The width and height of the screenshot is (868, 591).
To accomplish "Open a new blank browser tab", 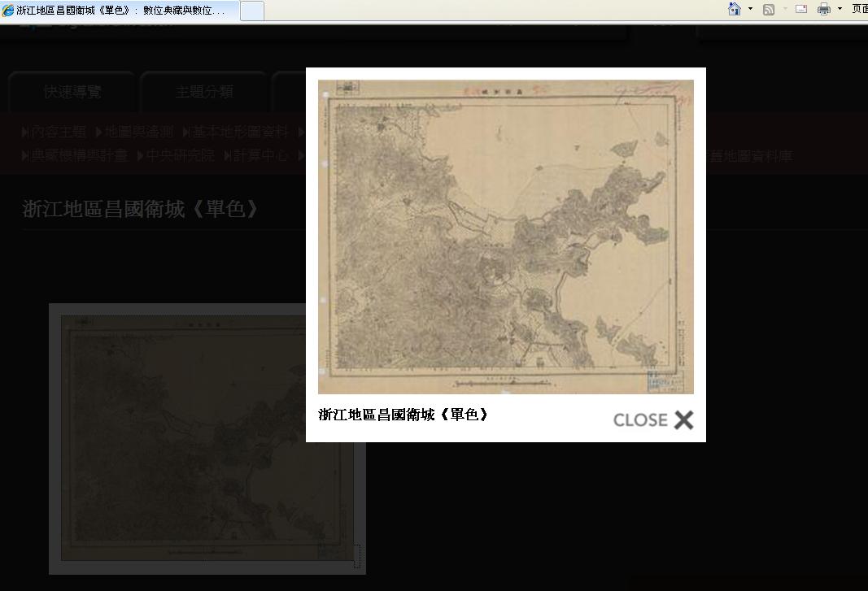I will pos(252,11).
